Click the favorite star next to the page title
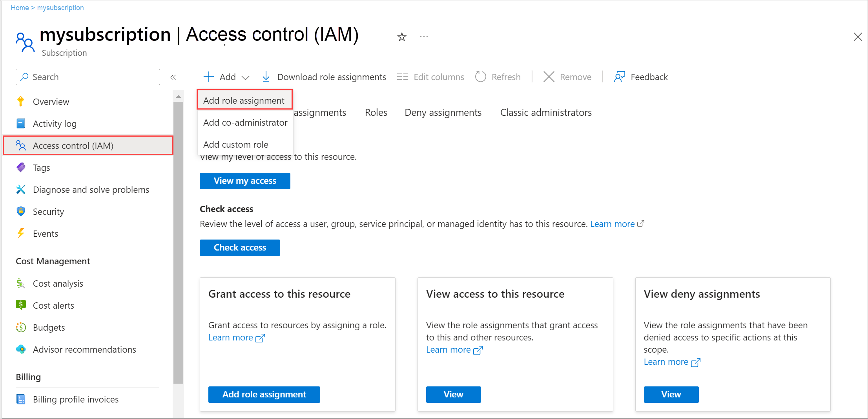The height and width of the screenshot is (419, 868). pyautogui.click(x=401, y=37)
